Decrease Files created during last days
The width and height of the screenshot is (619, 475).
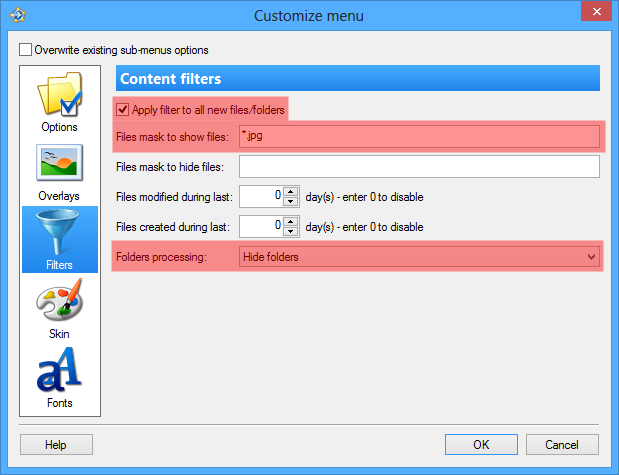click(x=291, y=231)
